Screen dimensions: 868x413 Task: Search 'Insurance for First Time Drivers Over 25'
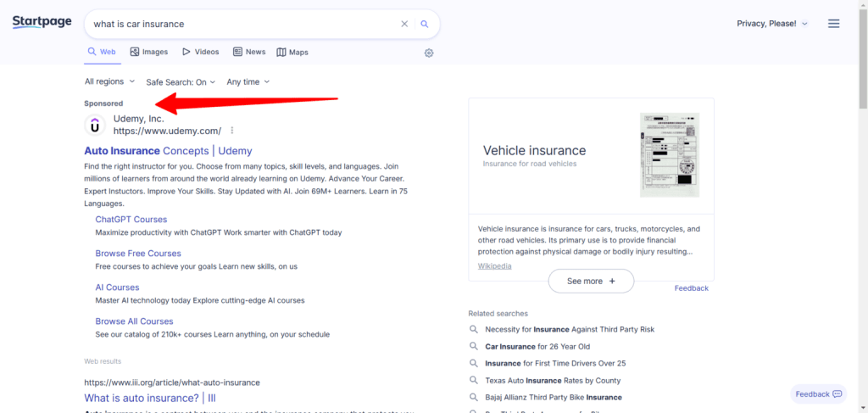point(555,364)
